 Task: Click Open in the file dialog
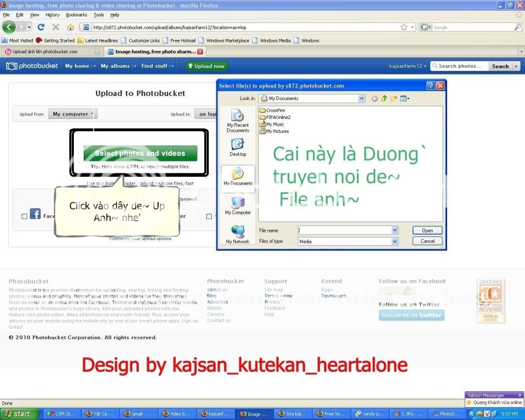[x=427, y=230]
